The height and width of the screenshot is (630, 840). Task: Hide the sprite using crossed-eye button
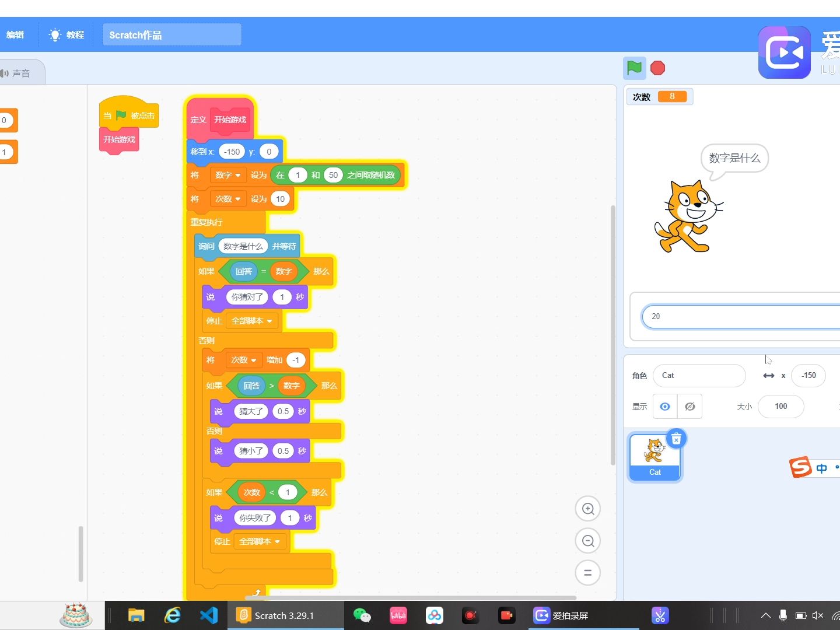(x=689, y=407)
